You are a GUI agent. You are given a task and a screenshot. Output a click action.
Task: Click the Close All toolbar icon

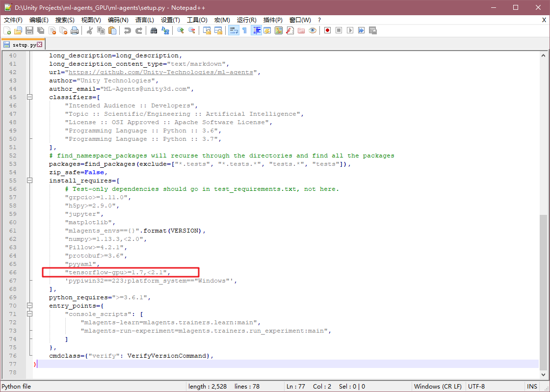click(x=63, y=30)
